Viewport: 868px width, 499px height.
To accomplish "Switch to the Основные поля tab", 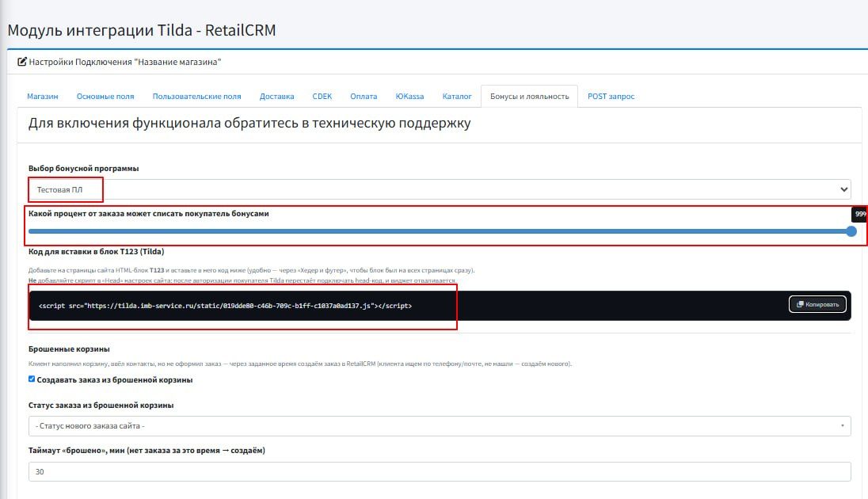I will click(105, 97).
